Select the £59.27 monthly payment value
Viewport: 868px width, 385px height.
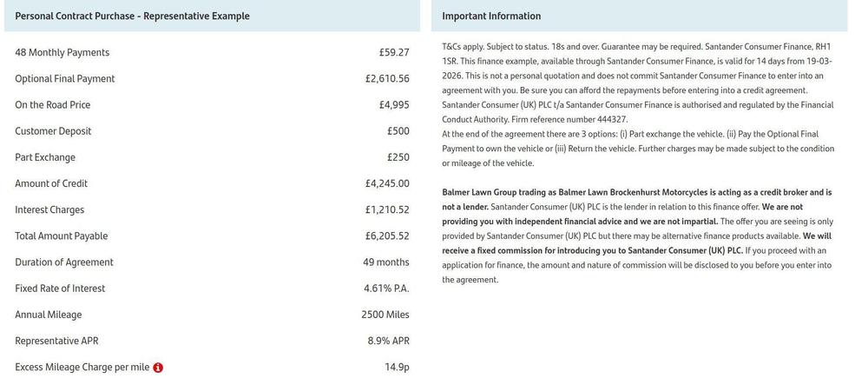pos(394,53)
